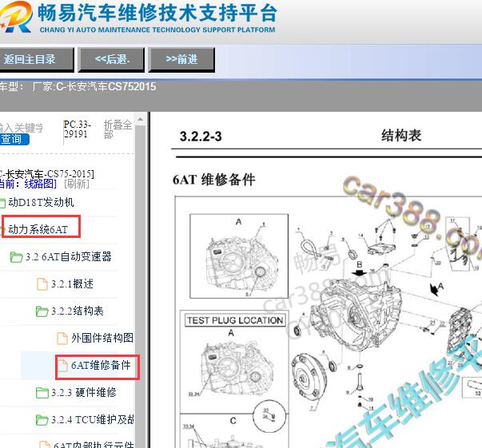The height and width of the screenshot is (448, 482).
Task: Focus the keyword search input field
Action: (x=22, y=128)
